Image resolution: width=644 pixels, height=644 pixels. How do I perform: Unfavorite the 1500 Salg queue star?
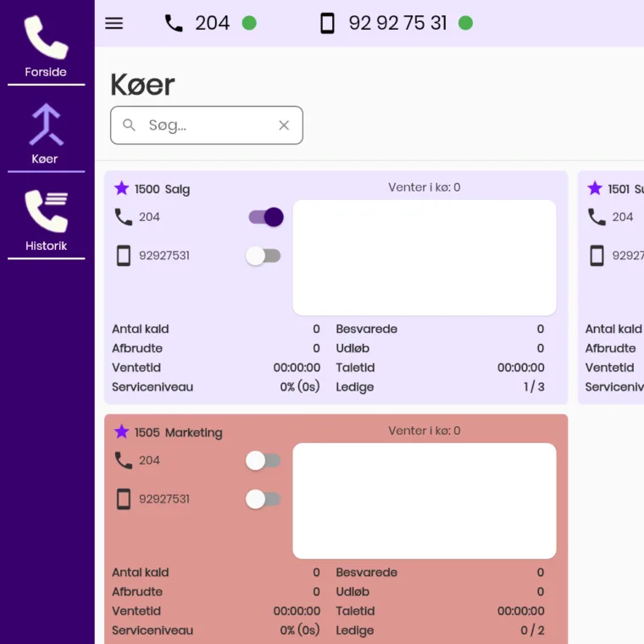(121, 188)
